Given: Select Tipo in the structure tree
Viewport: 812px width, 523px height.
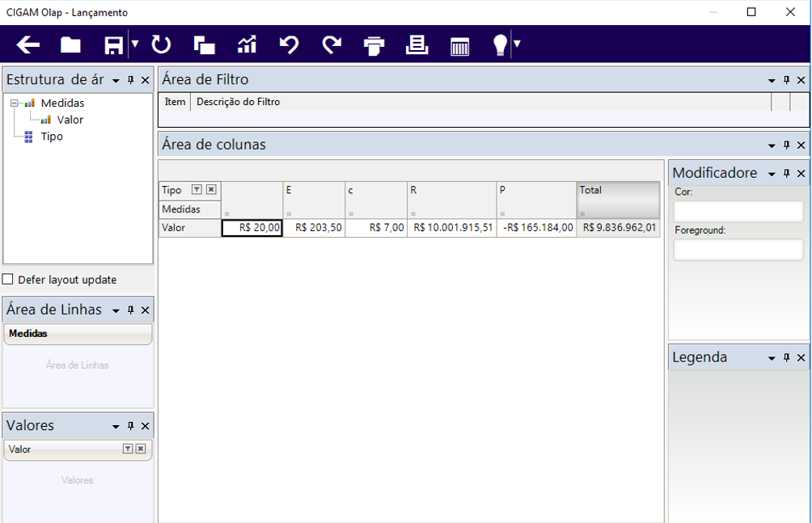Looking at the screenshot, I should [52, 136].
